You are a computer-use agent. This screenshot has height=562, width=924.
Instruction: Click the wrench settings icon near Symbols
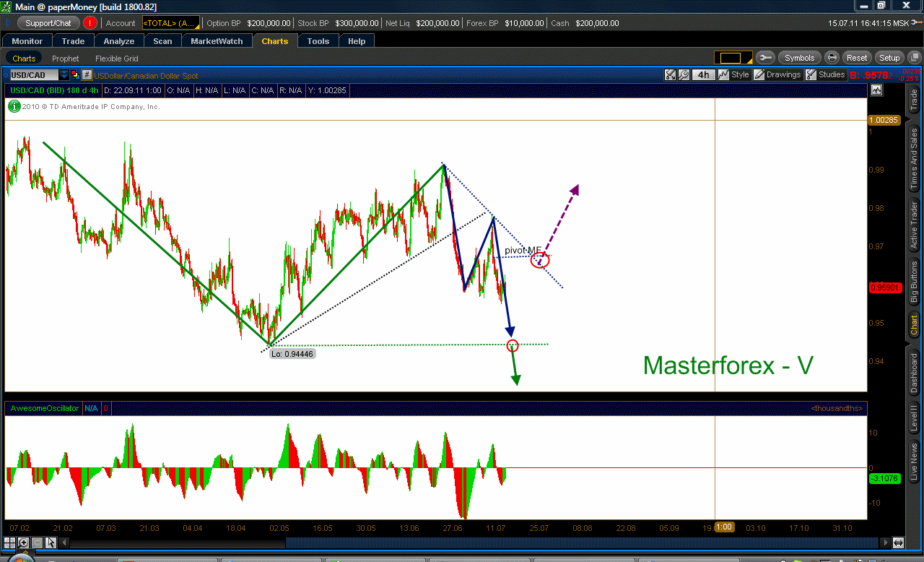766,58
